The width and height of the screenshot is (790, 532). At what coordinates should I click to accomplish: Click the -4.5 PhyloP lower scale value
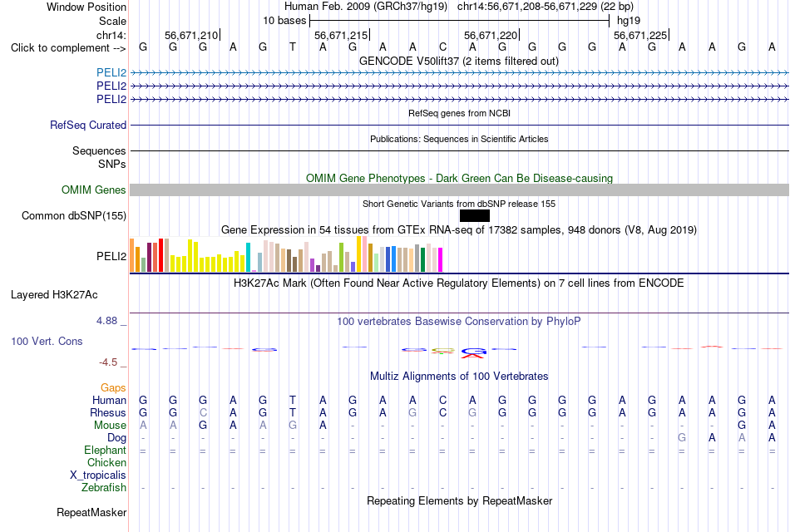(x=108, y=362)
